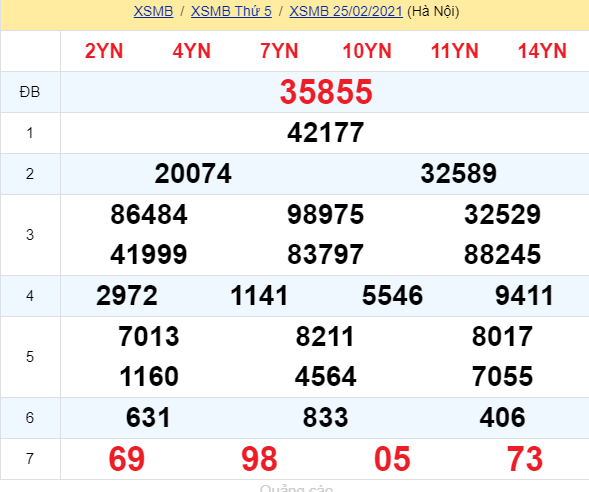Click seventh prize number 98
The image size is (589, 492).
(259, 459)
